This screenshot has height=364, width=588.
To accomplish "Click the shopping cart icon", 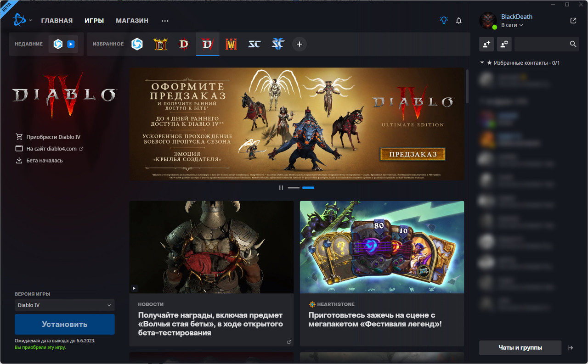I will tap(19, 137).
